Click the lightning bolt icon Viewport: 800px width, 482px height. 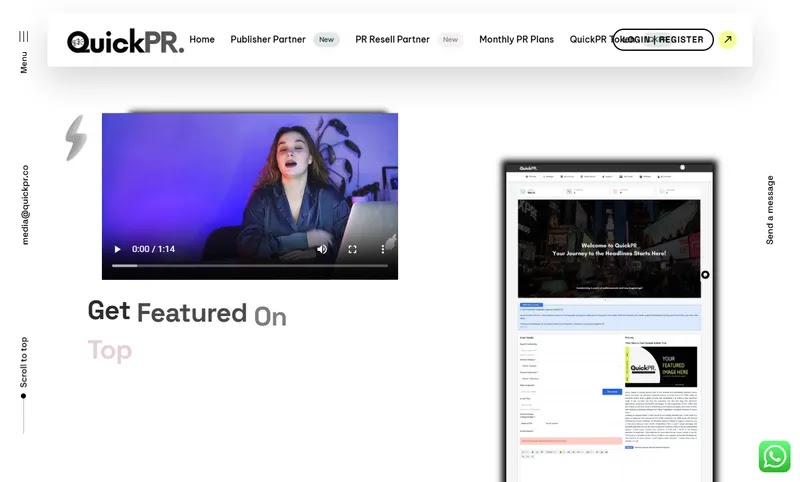[x=76, y=138]
